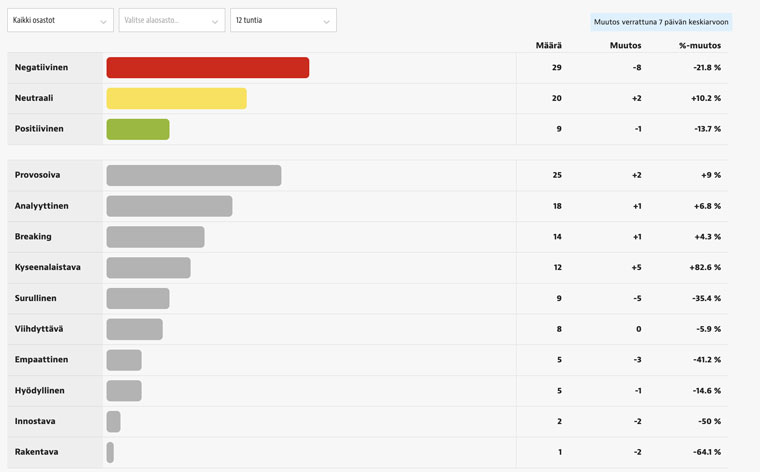
Task: Click the Muutos column header
Action: point(625,46)
